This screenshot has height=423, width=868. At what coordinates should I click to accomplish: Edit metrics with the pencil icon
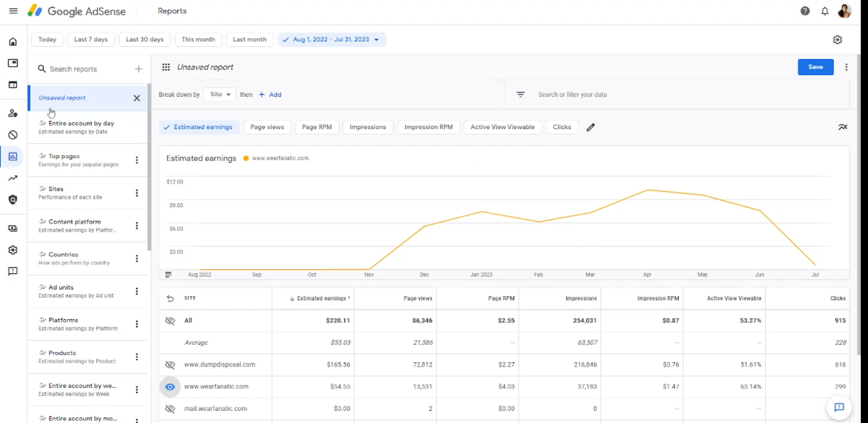[x=591, y=127]
